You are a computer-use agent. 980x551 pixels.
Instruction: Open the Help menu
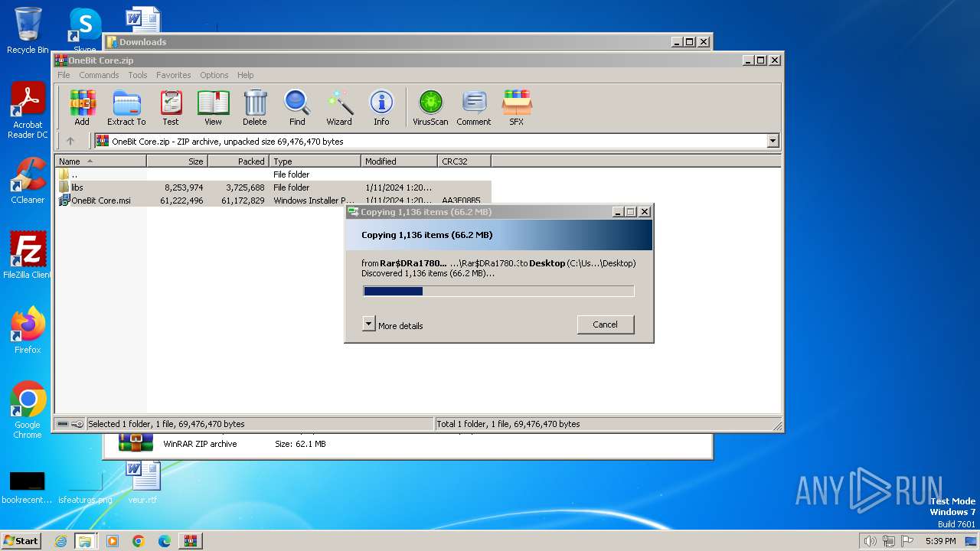246,75
